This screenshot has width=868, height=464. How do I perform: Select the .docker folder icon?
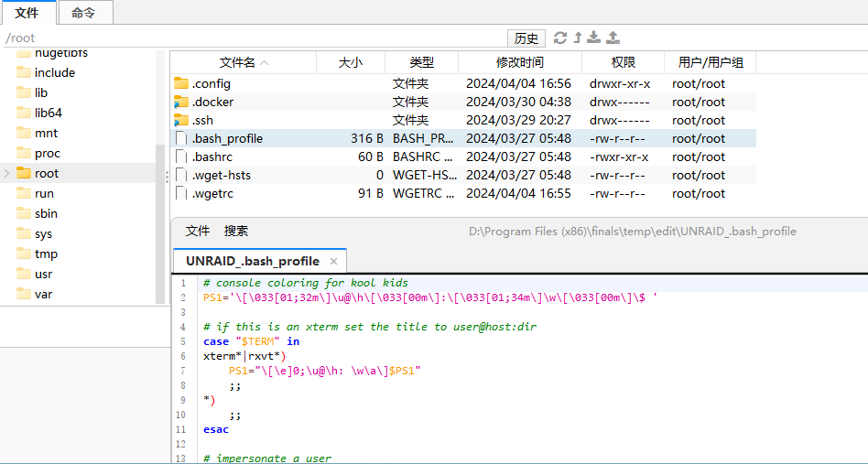[180, 102]
